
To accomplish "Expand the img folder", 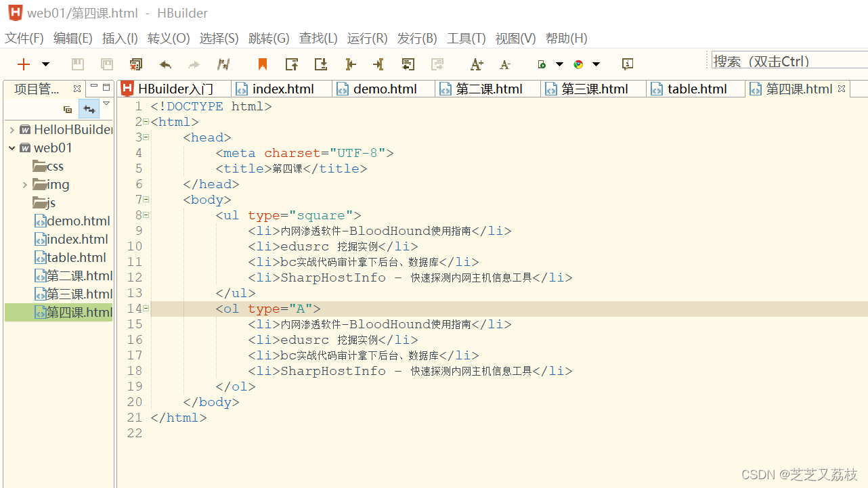I will (x=25, y=185).
